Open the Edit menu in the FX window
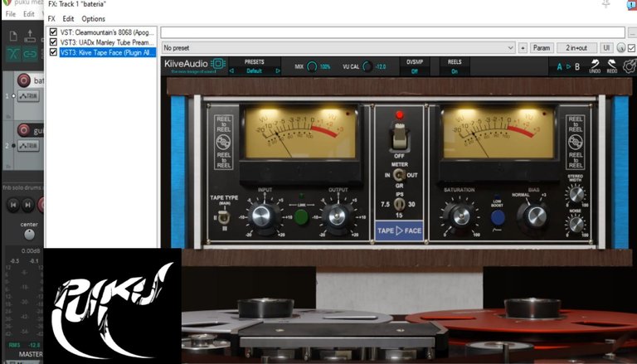Viewport: 637px width, 364px height. click(68, 19)
